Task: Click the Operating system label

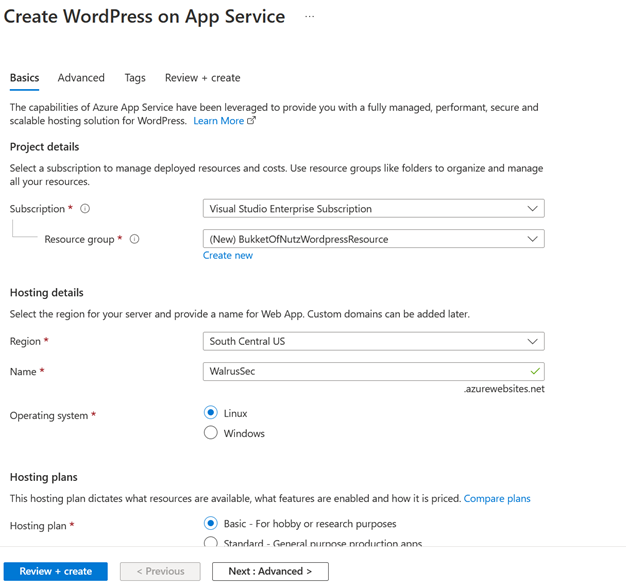Action: (49, 416)
